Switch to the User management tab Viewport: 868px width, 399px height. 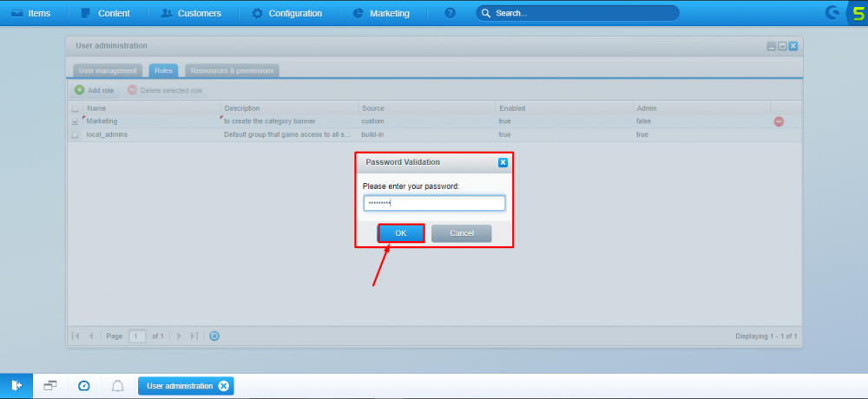pyautogui.click(x=108, y=71)
